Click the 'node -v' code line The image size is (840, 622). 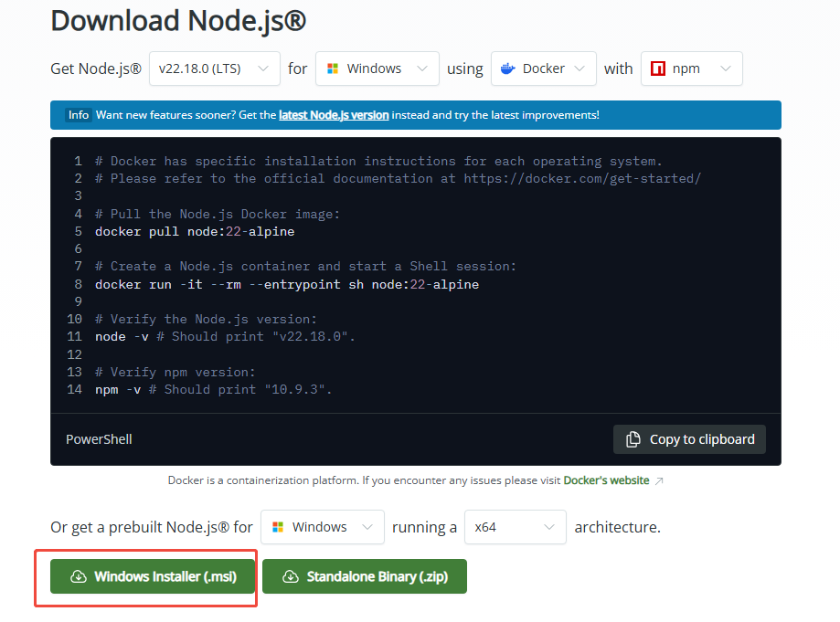(x=225, y=337)
